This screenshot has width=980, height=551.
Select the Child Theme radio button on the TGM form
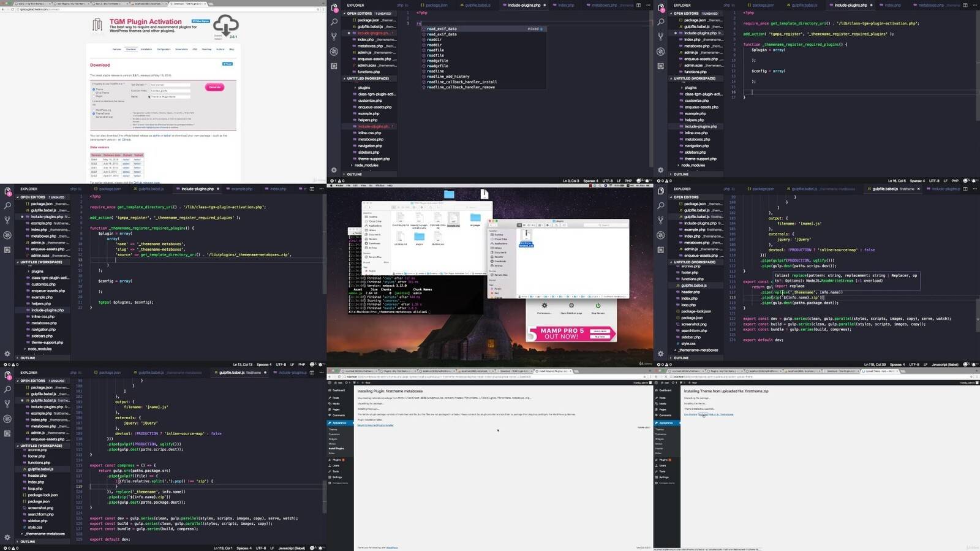(94, 93)
